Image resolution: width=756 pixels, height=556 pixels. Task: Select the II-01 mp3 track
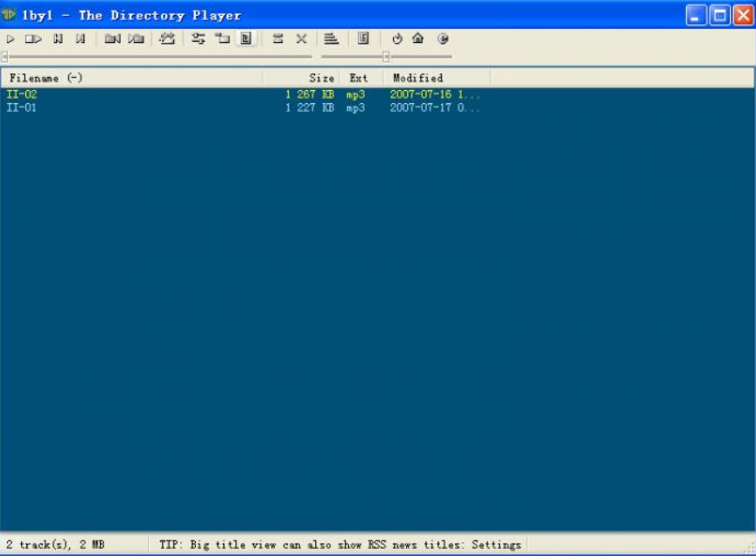coord(22,108)
